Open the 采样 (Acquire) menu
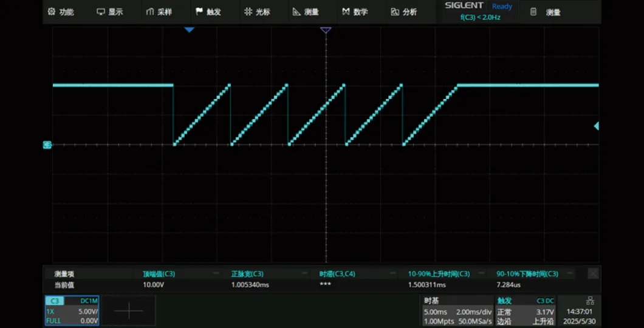 pos(159,12)
